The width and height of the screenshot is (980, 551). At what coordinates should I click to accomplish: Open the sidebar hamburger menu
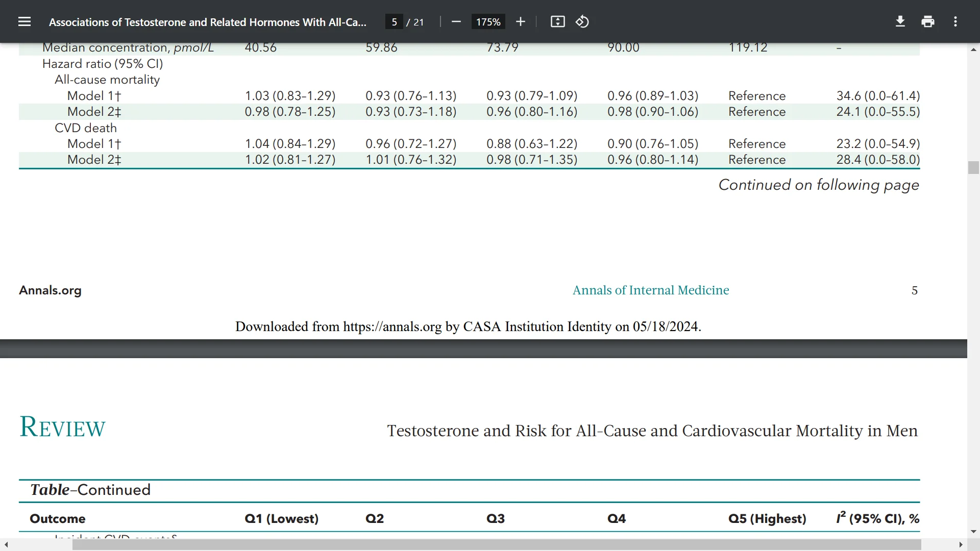pos(24,22)
